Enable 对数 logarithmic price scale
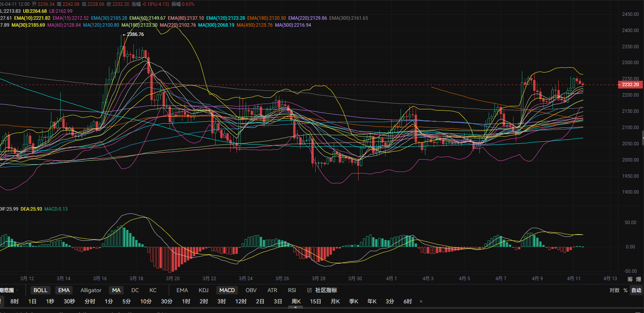644x313 pixels. (x=614, y=290)
